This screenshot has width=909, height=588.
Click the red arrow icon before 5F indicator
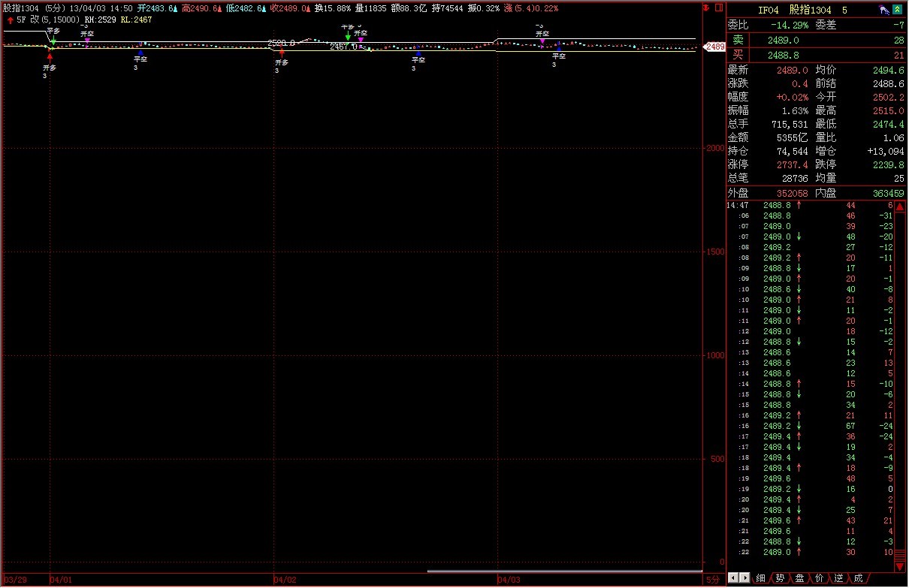click(x=9, y=20)
